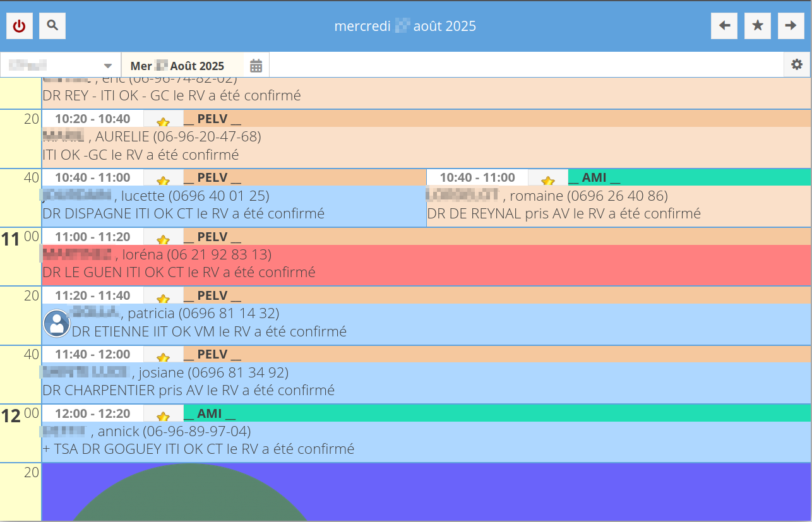Go to next day with right arrow
This screenshot has width=812, height=522.
point(791,26)
